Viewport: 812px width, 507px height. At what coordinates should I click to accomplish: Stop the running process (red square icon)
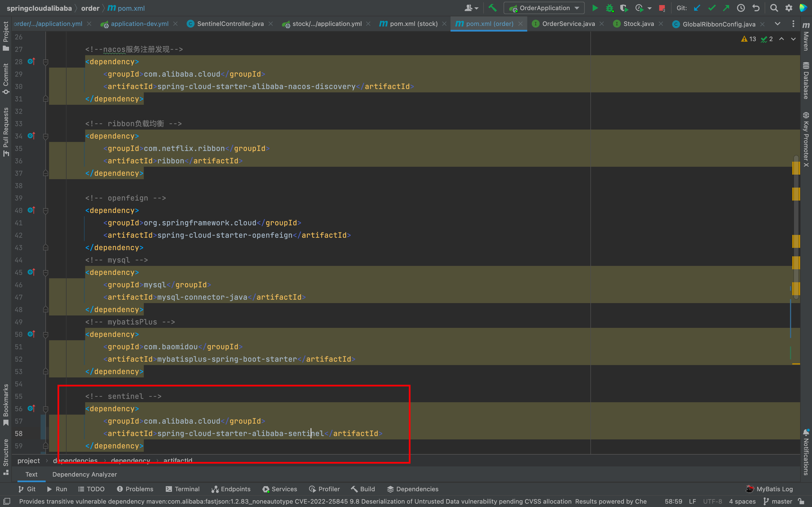pyautogui.click(x=662, y=8)
